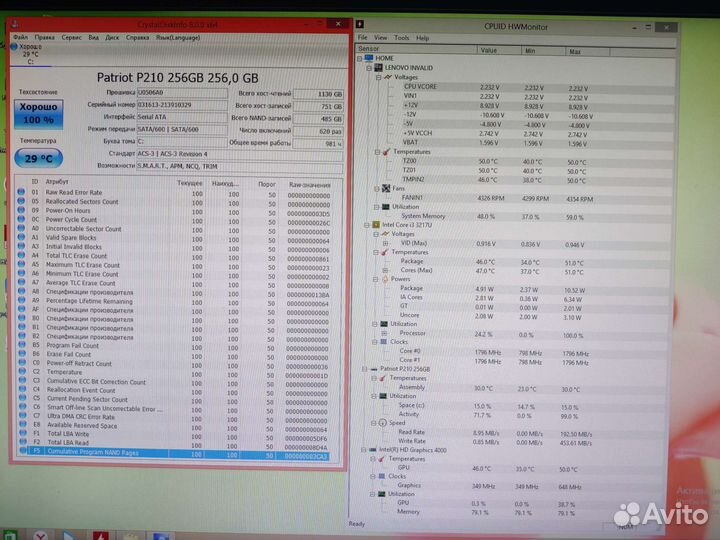This screenshot has height=540, width=720.
Task: Expand the Processor utilization node
Action: (384, 333)
